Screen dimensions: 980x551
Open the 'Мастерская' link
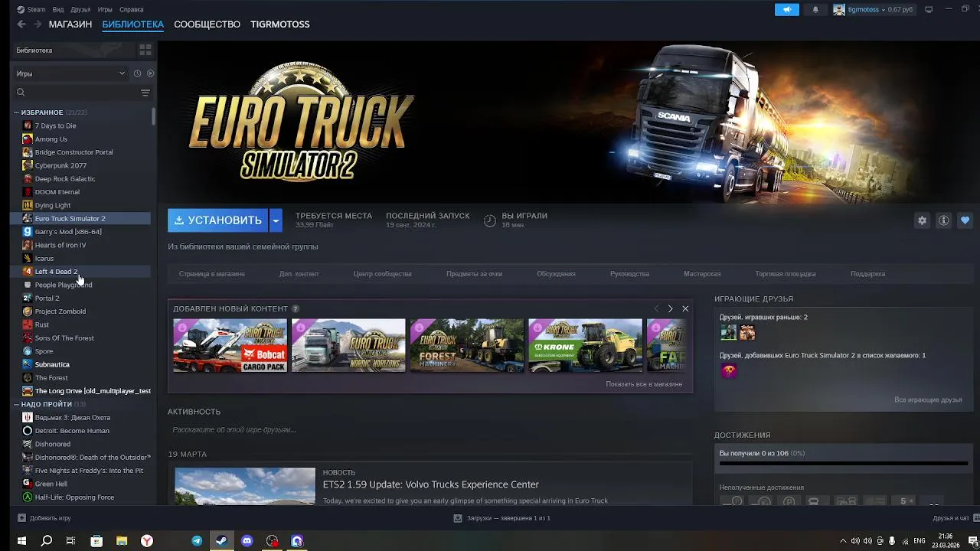point(702,274)
